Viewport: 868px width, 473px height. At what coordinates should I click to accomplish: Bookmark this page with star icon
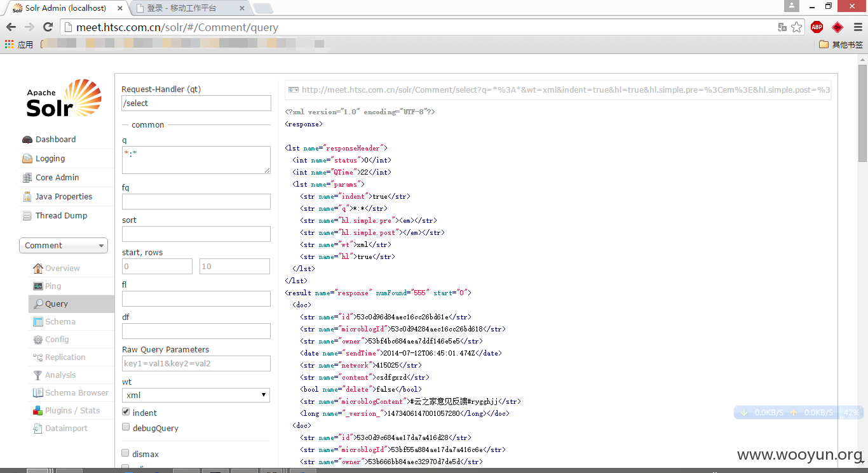[x=796, y=27]
